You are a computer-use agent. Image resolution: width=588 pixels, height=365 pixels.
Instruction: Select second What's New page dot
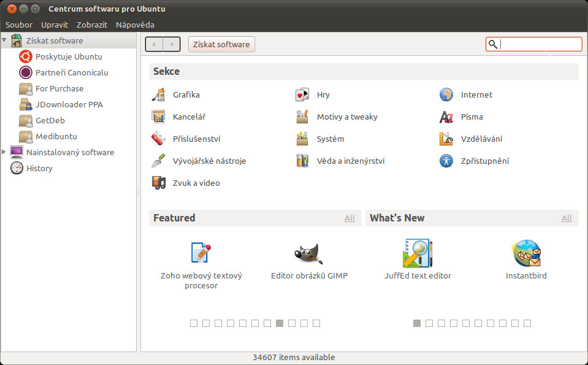(x=429, y=323)
